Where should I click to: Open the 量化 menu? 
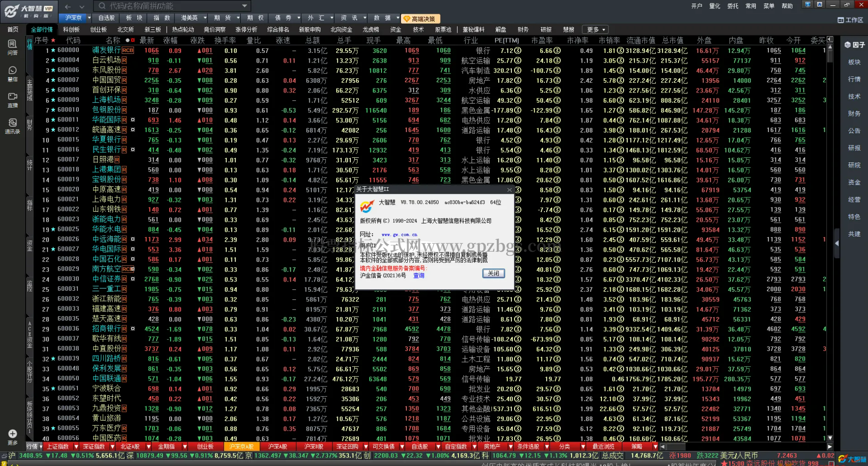(714, 6)
